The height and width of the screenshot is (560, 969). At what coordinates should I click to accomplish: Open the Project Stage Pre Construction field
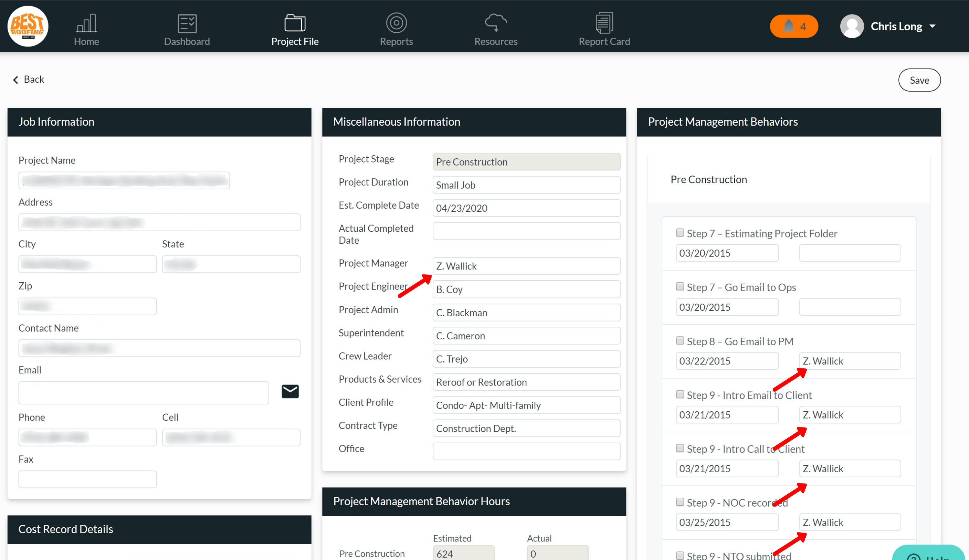pos(526,162)
